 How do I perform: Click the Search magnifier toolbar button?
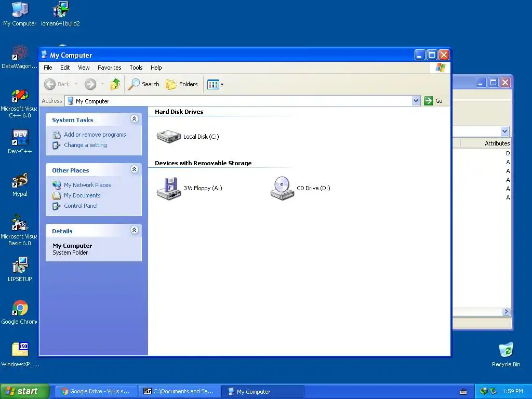(143, 84)
